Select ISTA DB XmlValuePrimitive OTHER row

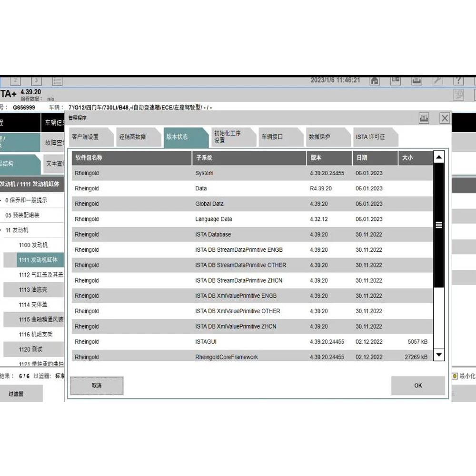click(252, 311)
